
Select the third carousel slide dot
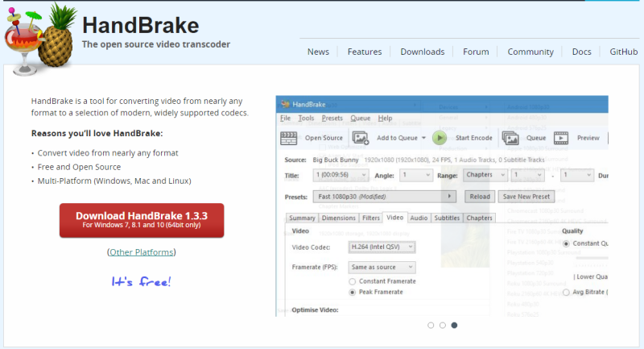click(x=454, y=325)
